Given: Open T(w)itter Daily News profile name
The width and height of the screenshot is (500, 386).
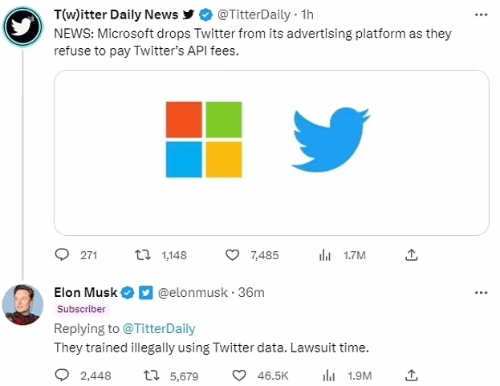Looking at the screenshot, I should pos(116,15).
